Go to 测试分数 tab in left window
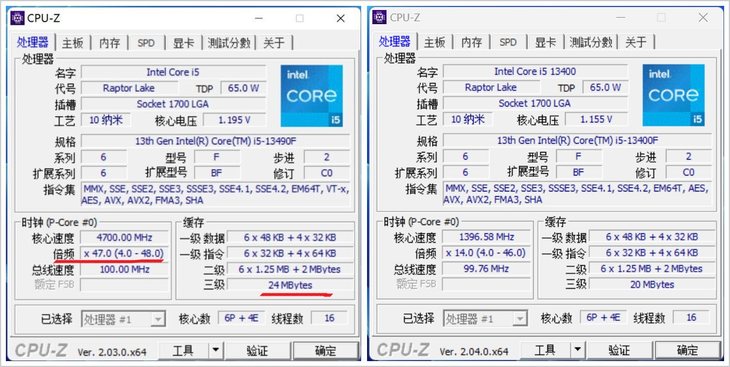Screen dimensions: 730x367 230,43
